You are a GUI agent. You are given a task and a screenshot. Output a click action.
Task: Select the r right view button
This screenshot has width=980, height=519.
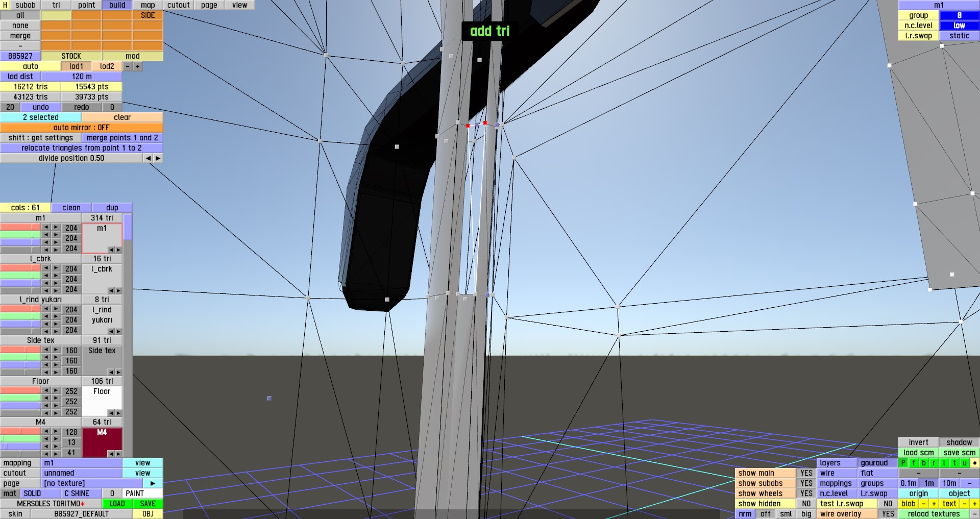[934, 463]
